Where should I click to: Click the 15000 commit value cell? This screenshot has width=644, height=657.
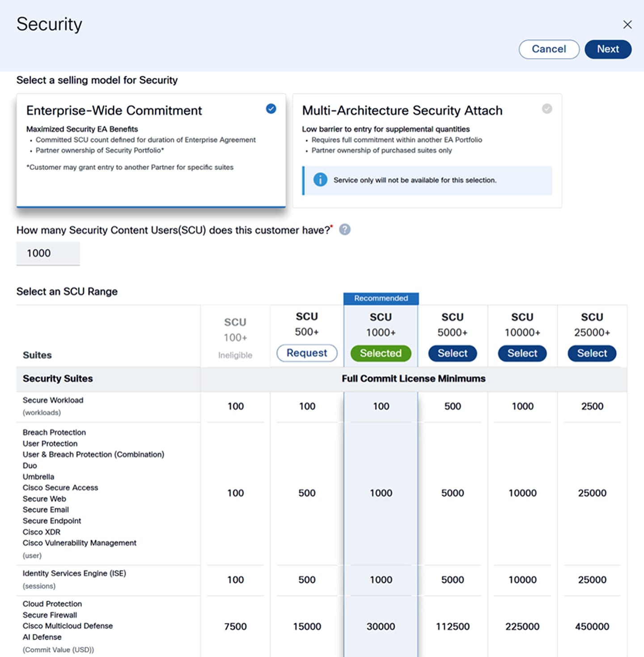[x=307, y=627]
